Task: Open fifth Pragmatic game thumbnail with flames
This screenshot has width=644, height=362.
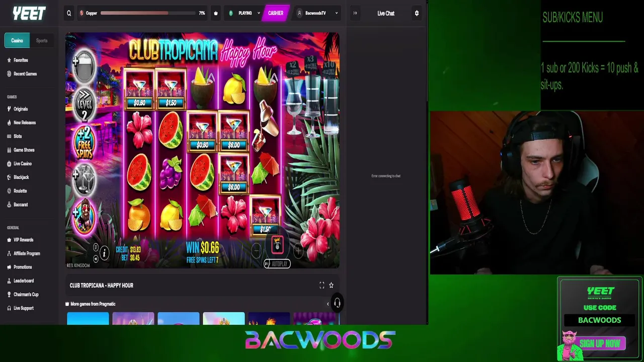Action: (x=269, y=318)
